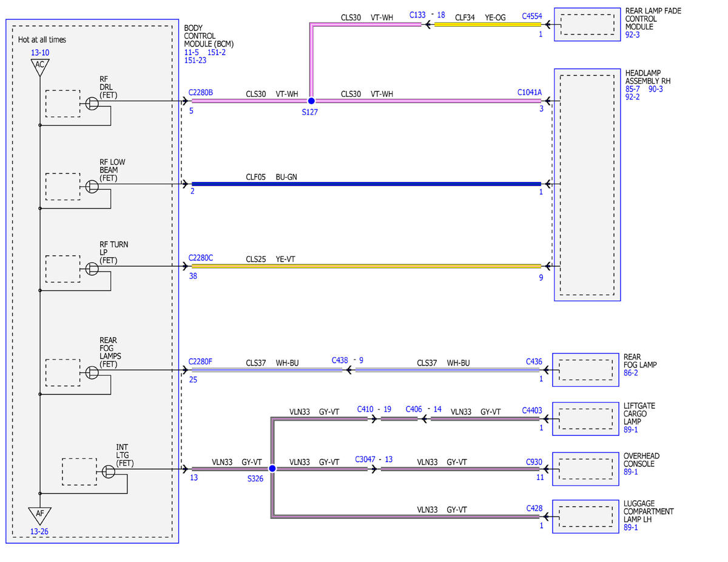The width and height of the screenshot is (728, 562).
Task: Select the AF ground triangle symbol
Action: [39, 516]
